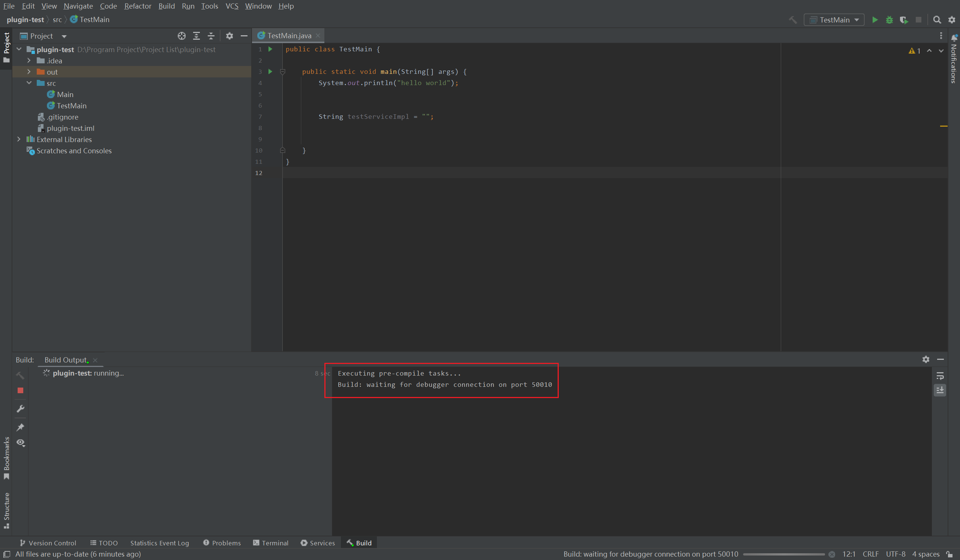Select opened file with crosshair icon in Project panel

point(182,36)
